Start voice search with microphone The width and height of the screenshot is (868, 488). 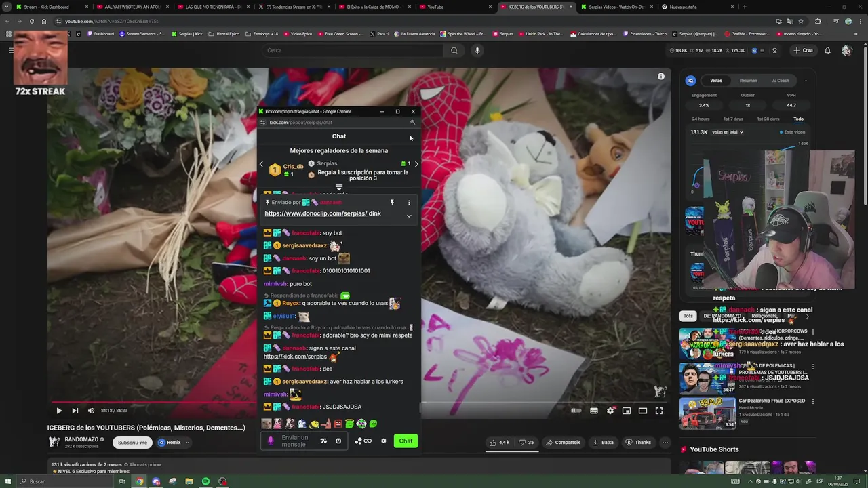point(477,50)
